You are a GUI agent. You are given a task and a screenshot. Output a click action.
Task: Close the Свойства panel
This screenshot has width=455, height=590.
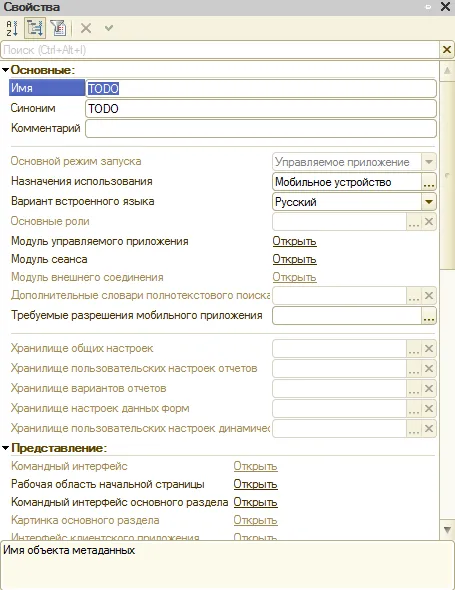(446, 7)
